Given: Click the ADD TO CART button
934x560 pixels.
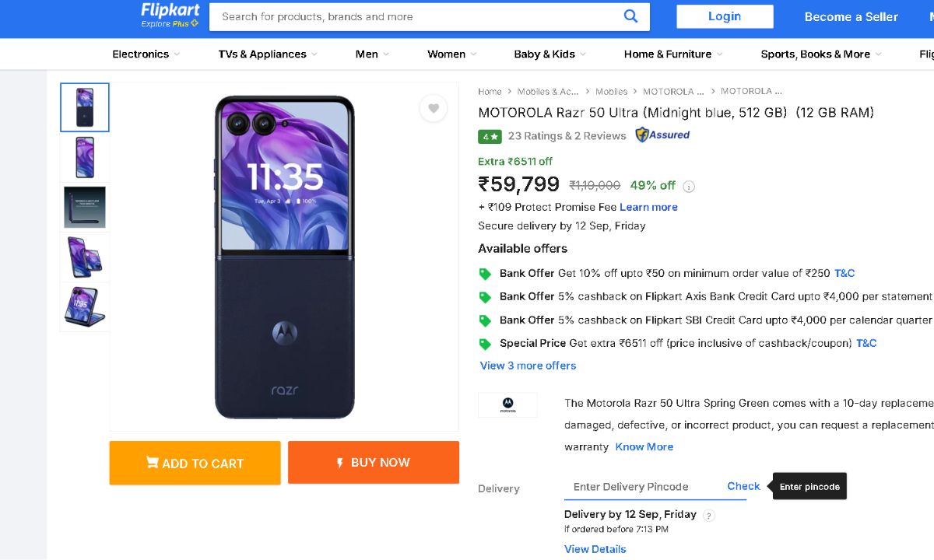Looking at the screenshot, I should pyautogui.click(x=195, y=463).
